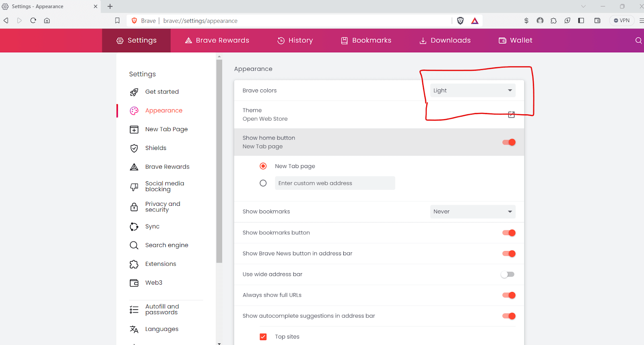
Task: Open the extensions puzzle toolbar icon
Action: coord(554,21)
